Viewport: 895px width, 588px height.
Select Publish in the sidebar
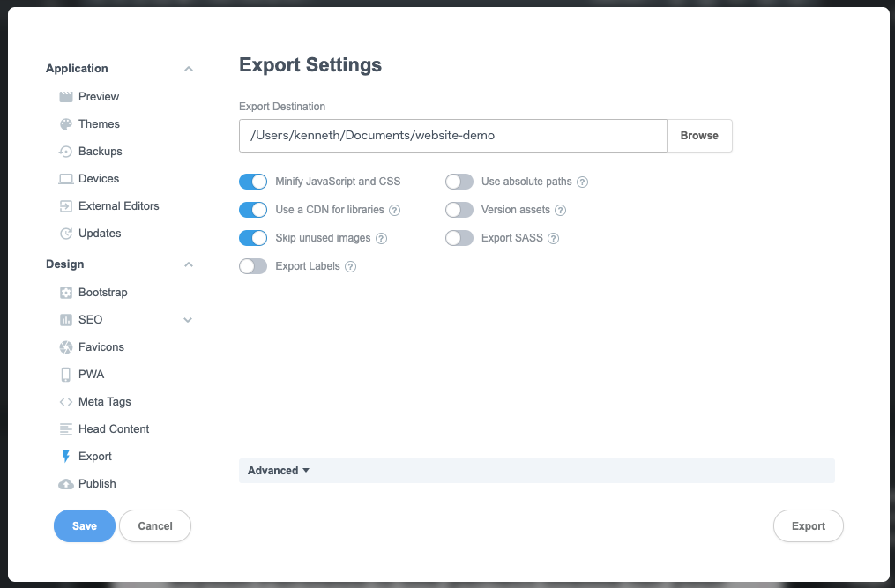pyautogui.click(x=97, y=483)
